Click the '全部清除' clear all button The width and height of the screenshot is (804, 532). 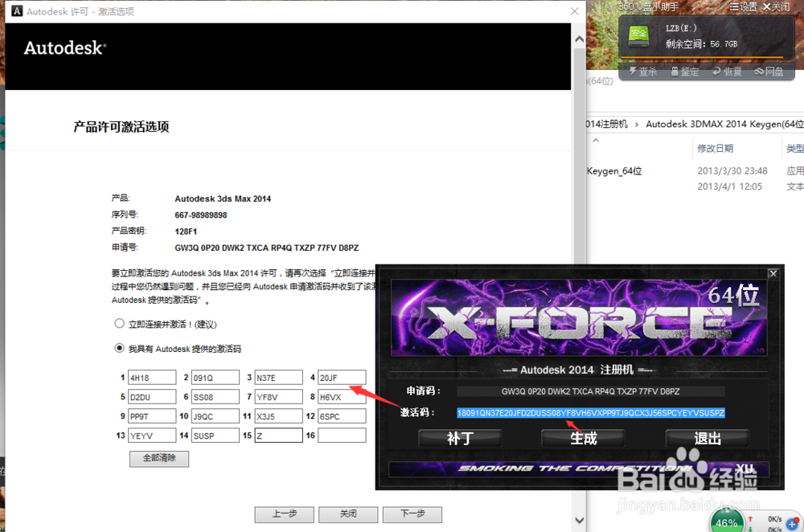(x=159, y=458)
